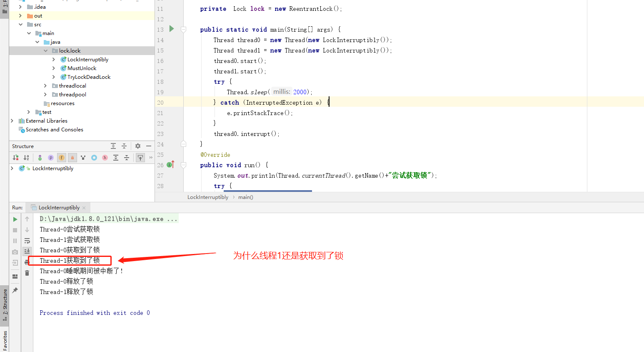This screenshot has height=352, width=644.
Task: Click LockInterruptibly breadcrumb in editor
Action: click(x=208, y=197)
